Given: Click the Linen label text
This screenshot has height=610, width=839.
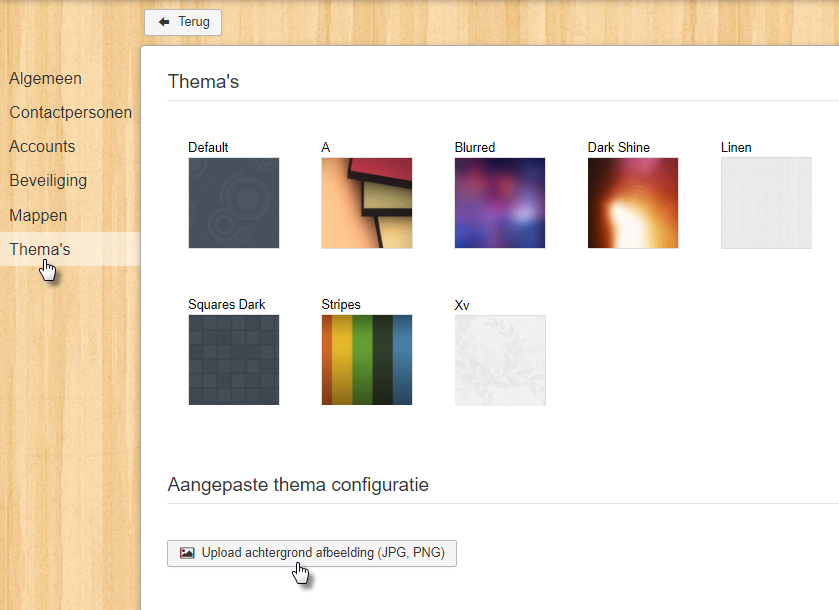Looking at the screenshot, I should click(x=736, y=147).
